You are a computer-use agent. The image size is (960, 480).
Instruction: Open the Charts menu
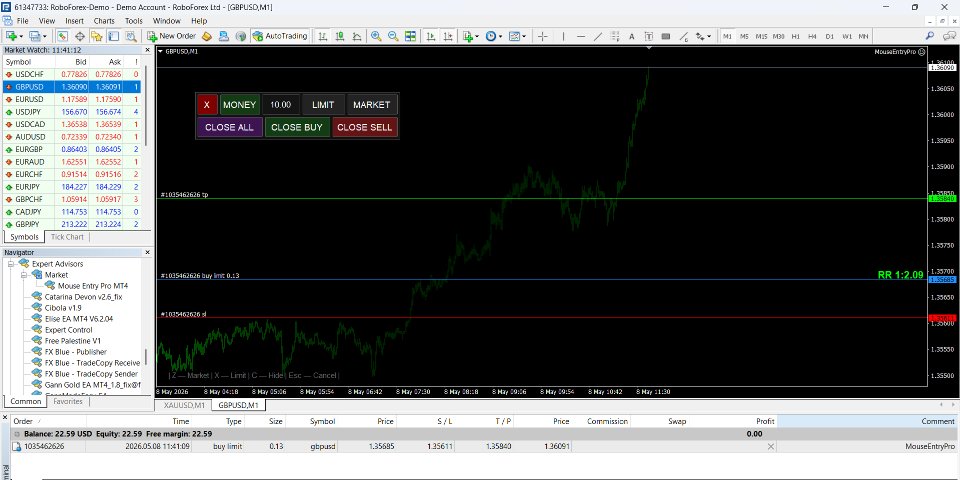pyautogui.click(x=104, y=21)
